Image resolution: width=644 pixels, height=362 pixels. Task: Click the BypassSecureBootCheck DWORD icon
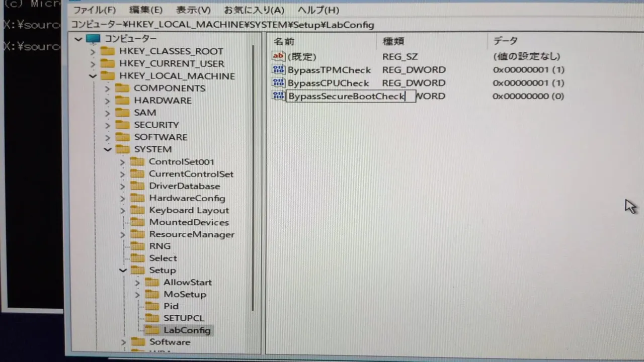pyautogui.click(x=278, y=96)
